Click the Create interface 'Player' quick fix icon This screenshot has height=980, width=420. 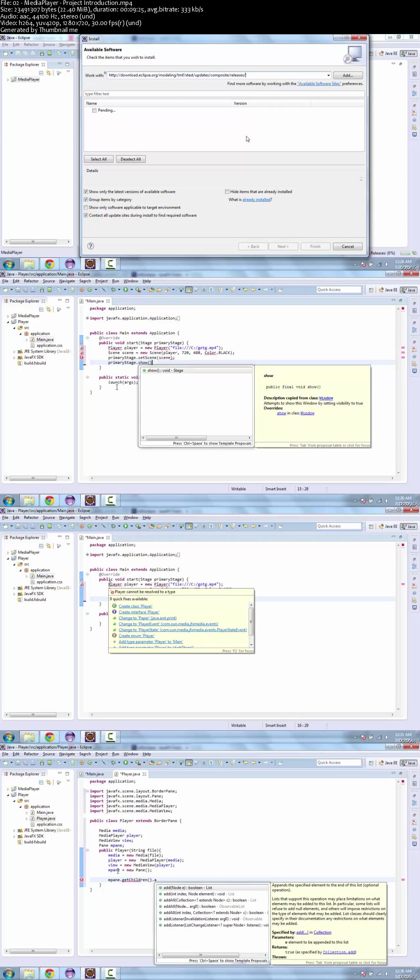pos(114,612)
